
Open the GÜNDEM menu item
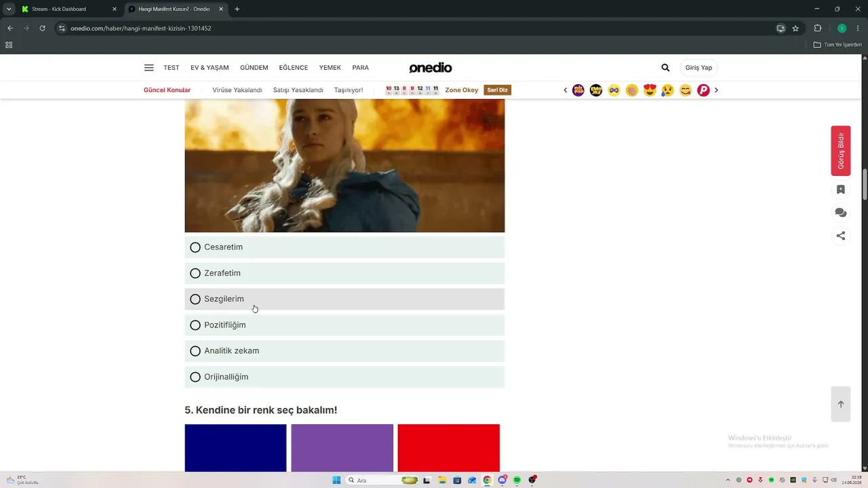pos(254,68)
